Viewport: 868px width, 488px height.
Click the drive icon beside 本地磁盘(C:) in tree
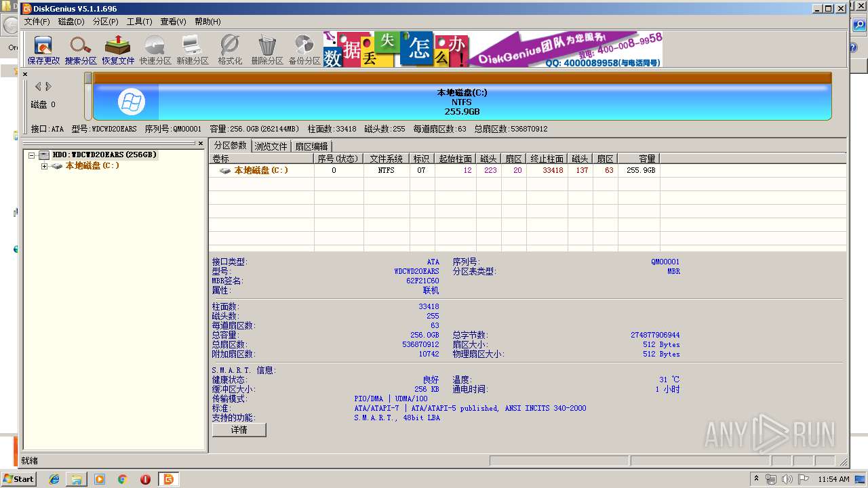pyautogui.click(x=57, y=165)
